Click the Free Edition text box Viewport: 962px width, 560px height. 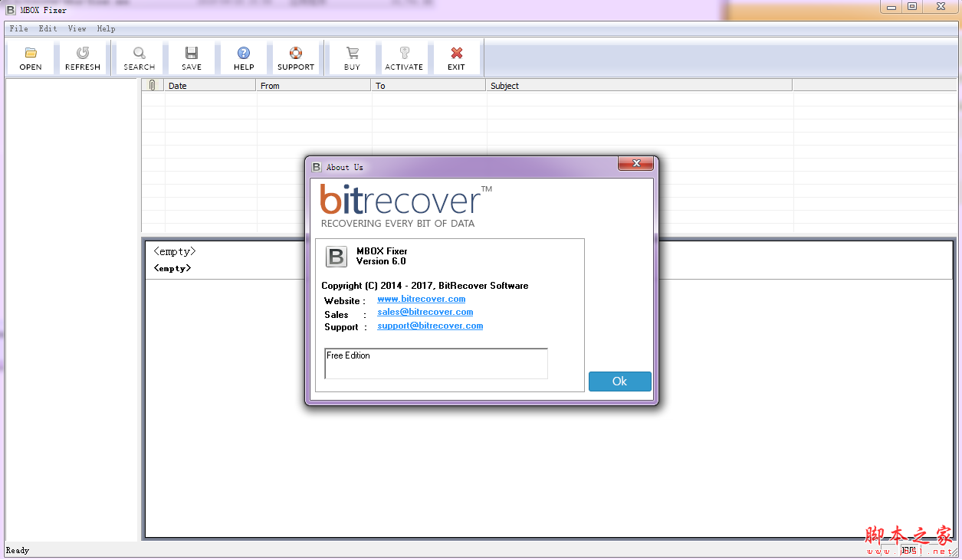pos(436,364)
